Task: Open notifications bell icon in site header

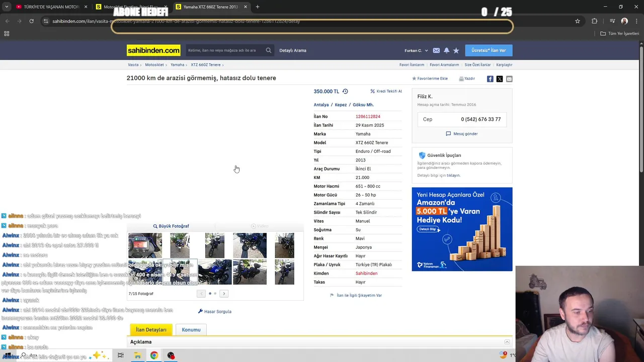Action: point(446,50)
